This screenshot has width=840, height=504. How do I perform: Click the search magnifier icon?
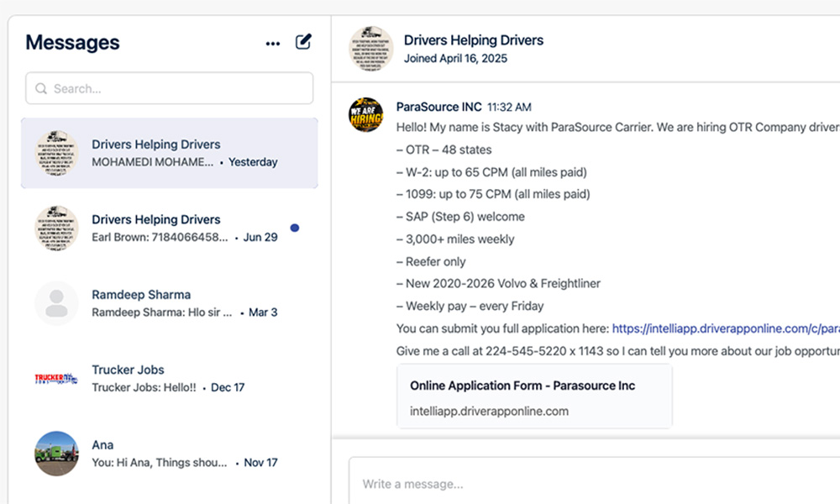coord(41,88)
